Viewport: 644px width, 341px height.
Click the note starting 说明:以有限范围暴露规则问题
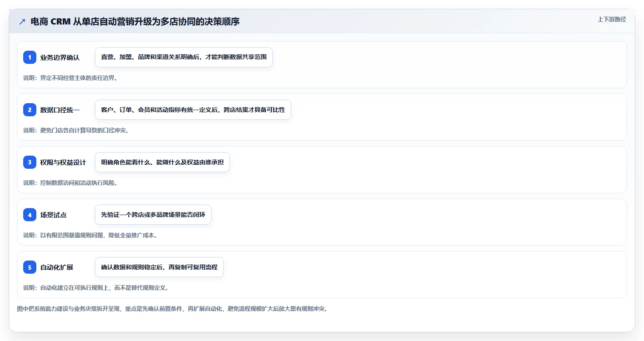[90, 235]
